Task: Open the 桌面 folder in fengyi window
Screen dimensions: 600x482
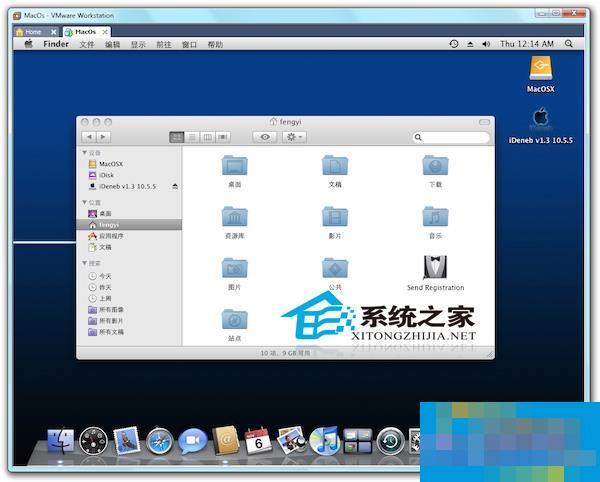Action: click(235, 165)
